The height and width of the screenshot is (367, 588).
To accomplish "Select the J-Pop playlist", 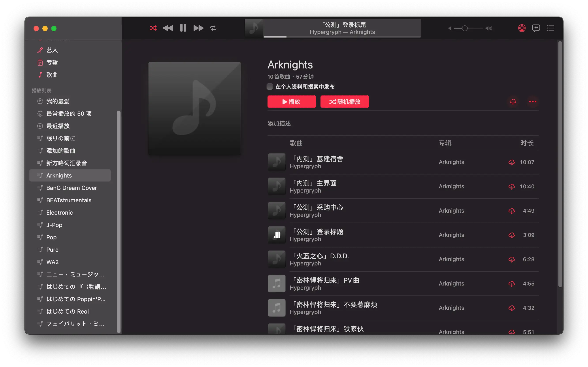I will [x=70, y=225].
